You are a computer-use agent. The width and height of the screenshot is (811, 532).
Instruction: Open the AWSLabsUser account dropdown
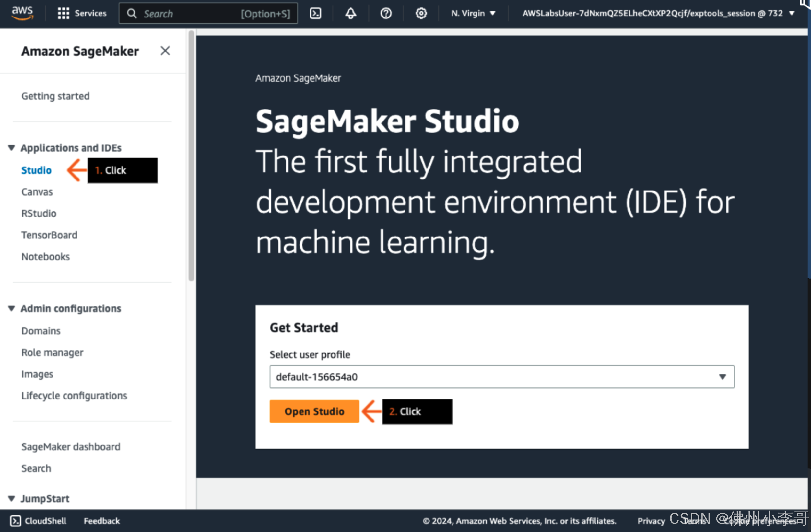point(658,13)
